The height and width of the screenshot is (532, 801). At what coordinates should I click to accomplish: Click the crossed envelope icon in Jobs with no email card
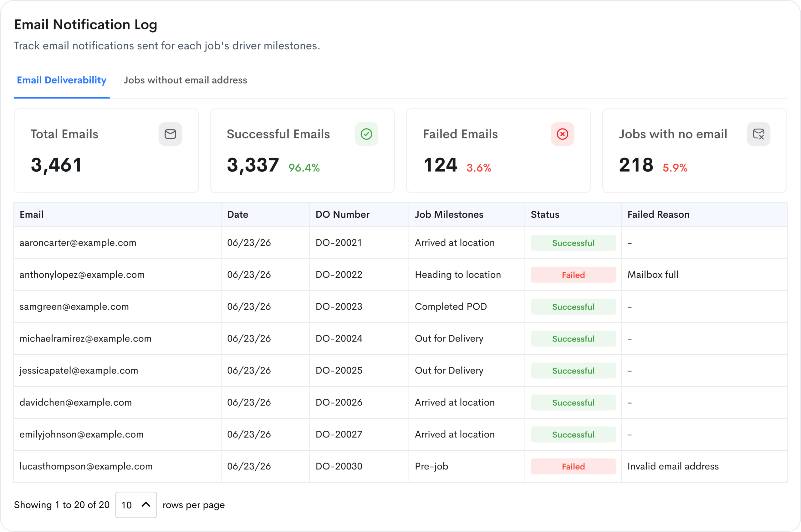pos(758,134)
